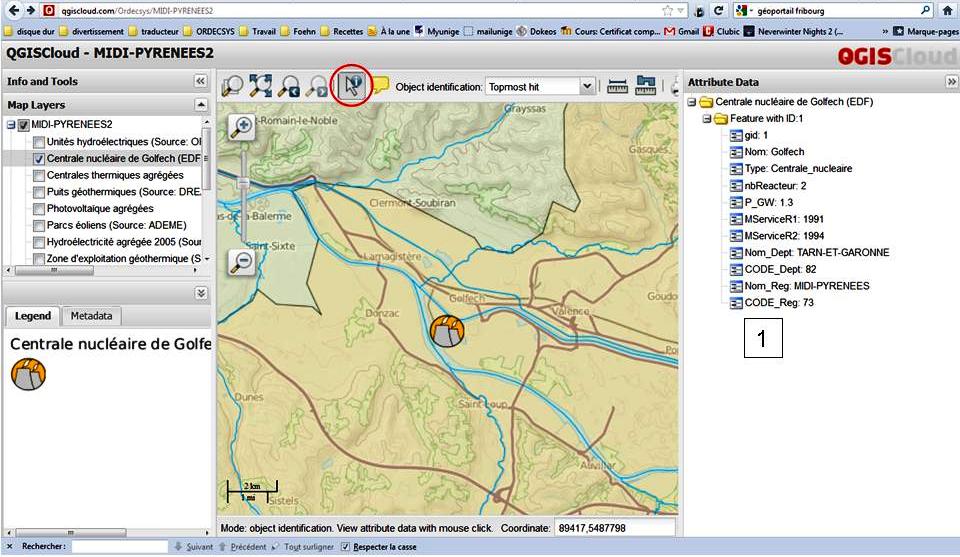Select the measure area tool
This screenshot has height=557, width=960.
646,87
